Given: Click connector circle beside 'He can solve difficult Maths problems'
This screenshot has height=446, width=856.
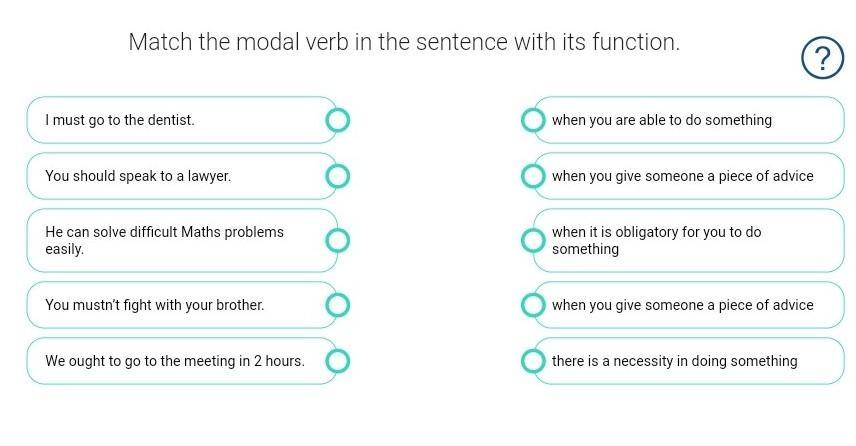Looking at the screenshot, I should [337, 240].
